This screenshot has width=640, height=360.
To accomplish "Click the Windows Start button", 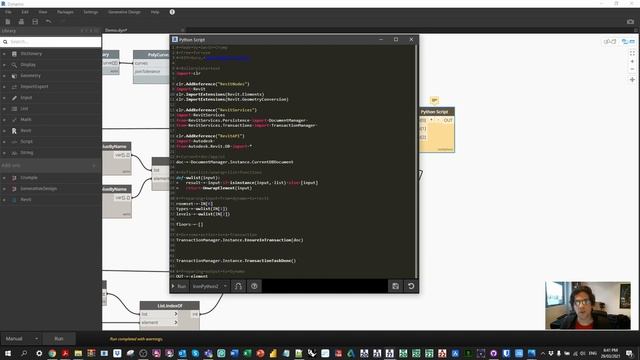I will point(8,353).
